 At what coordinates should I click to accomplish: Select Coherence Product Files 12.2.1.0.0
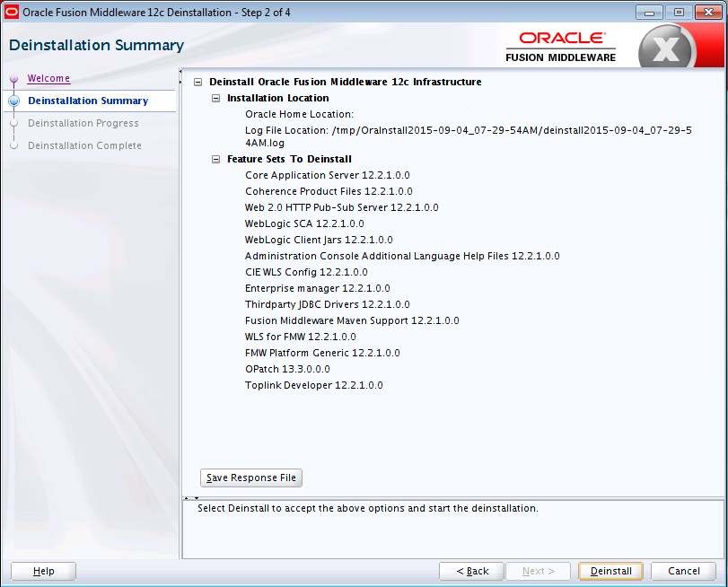[329, 191]
